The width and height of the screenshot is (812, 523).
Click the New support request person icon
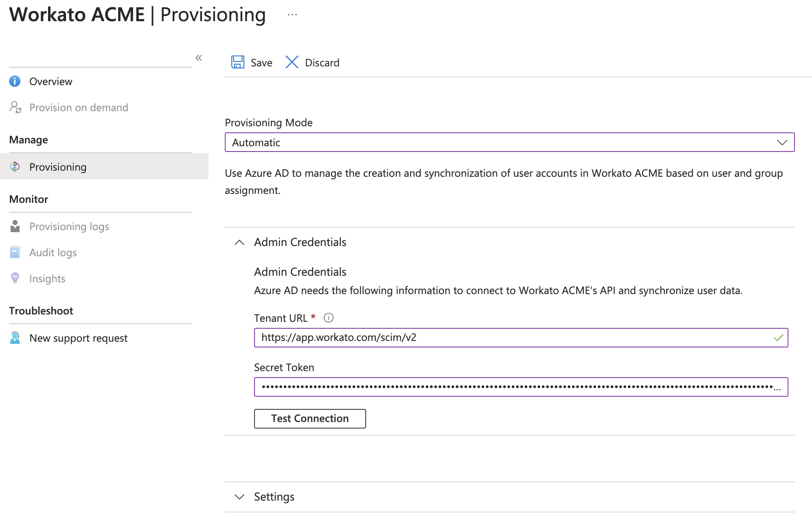tap(15, 338)
